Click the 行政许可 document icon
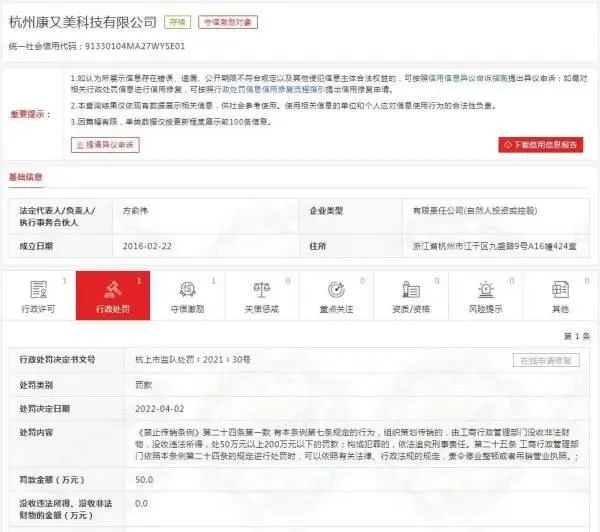 (39, 289)
